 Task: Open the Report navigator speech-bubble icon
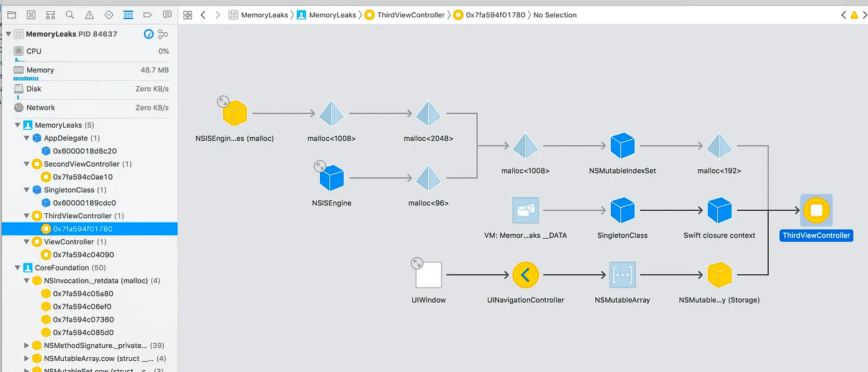[x=167, y=14]
